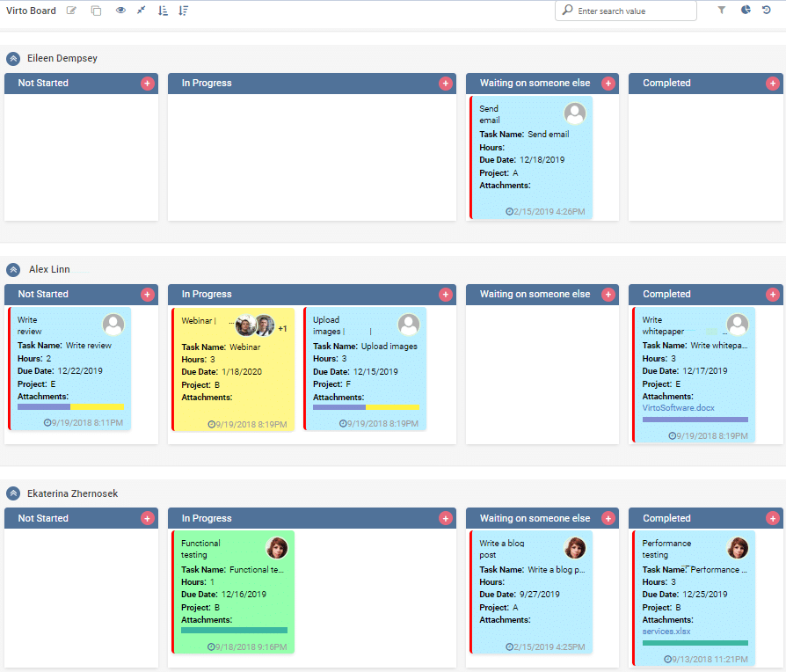786x672 pixels.
Task: Click first assignee photo on Webinar card
Action: pos(245,325)
